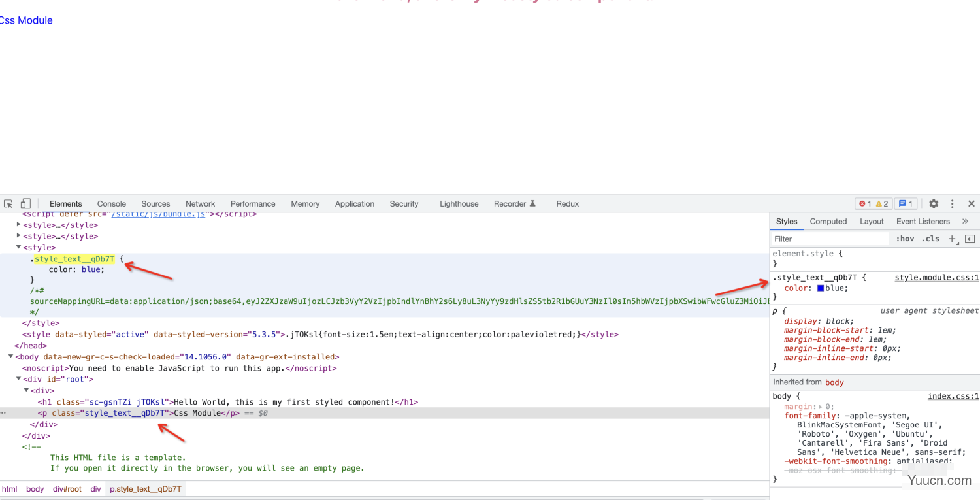Collapse the expanded style element with .style_text__qDb7T

[18, 248]
